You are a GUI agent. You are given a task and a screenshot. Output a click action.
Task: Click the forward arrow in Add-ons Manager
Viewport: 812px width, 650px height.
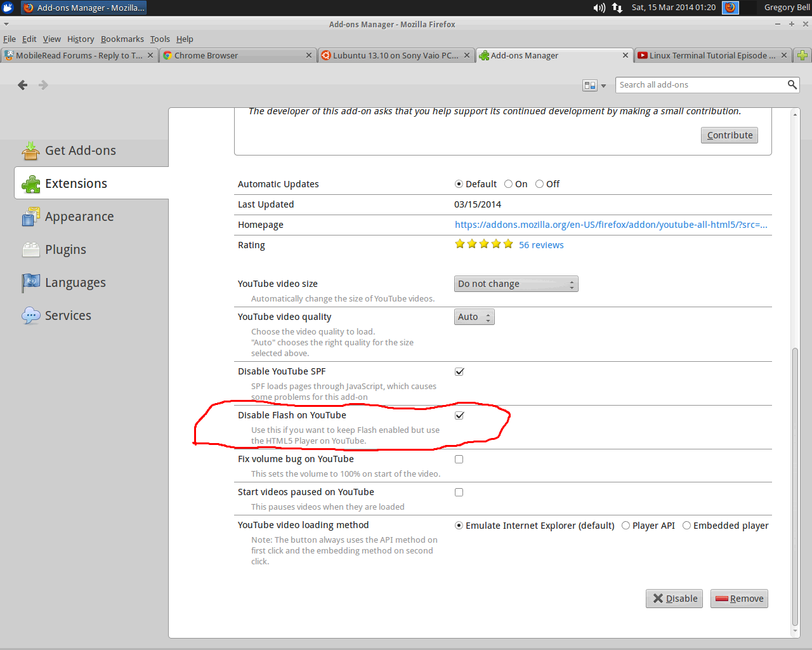point(43,85)
